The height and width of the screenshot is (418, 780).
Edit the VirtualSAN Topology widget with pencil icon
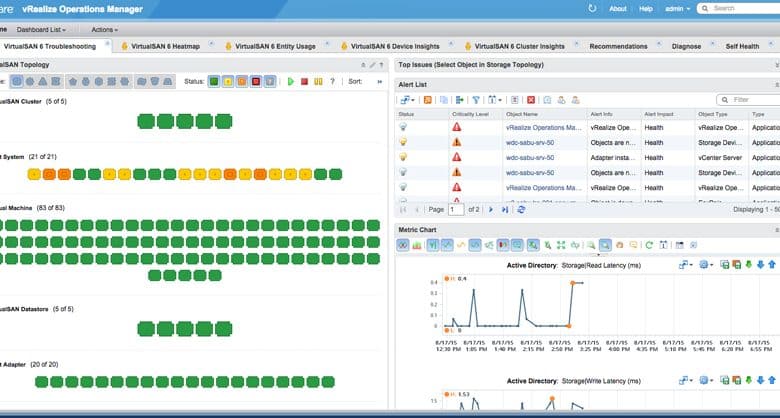point(372,65)
